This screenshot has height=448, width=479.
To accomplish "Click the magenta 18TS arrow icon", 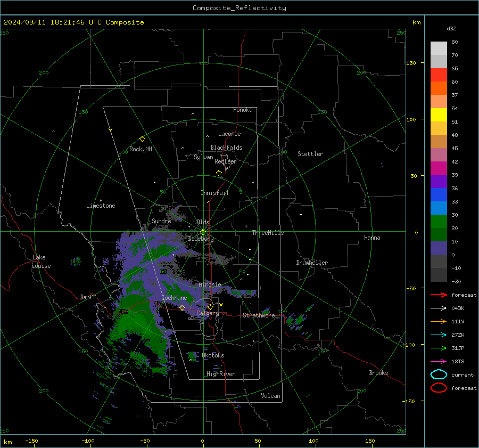I will [x=439, y=362].
